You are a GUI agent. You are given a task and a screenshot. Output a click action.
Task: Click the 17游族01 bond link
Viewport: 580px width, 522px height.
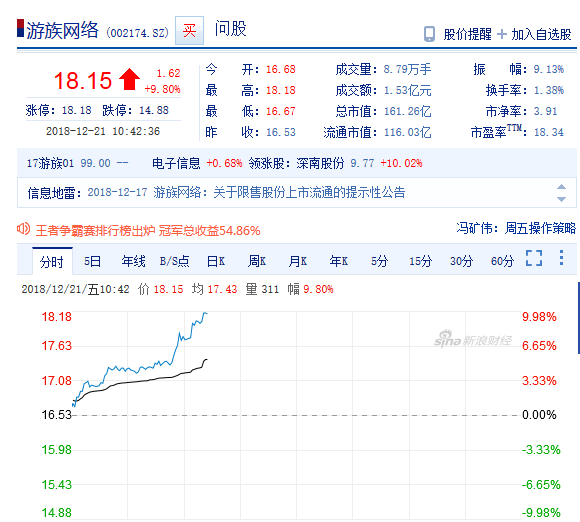[x=50, y=163]
